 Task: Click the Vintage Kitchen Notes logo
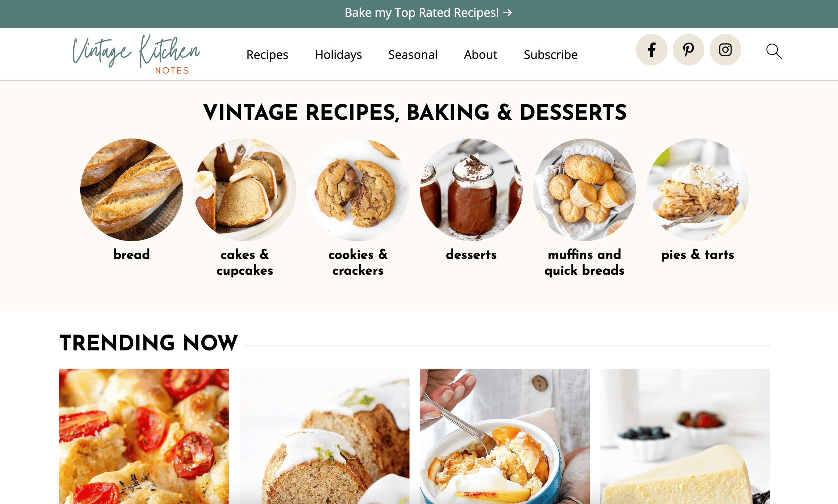(x=136, y=54)
